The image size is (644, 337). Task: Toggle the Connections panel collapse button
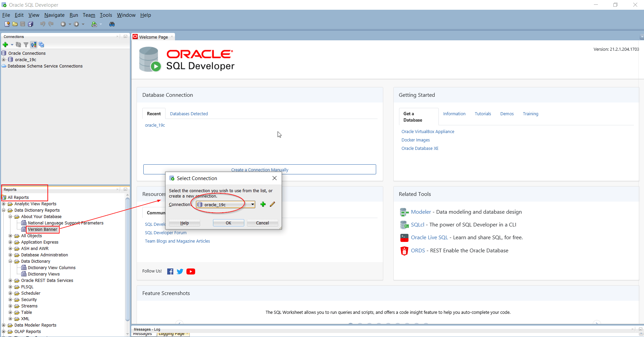125,36
